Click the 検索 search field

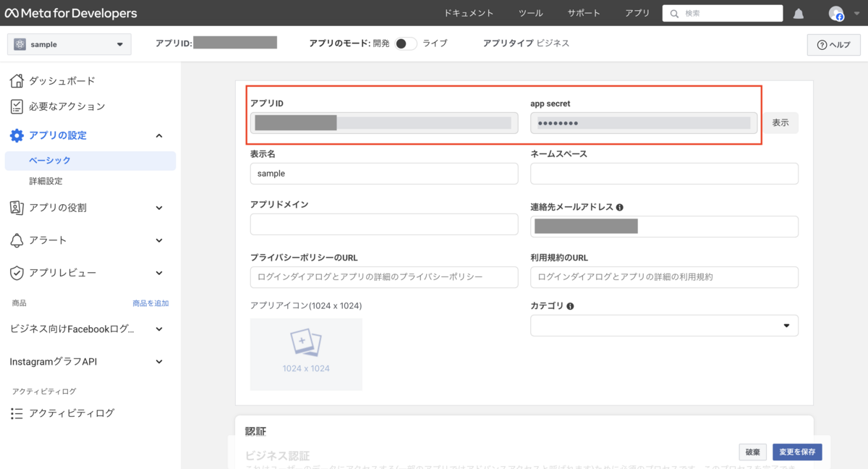click(723, 14)
